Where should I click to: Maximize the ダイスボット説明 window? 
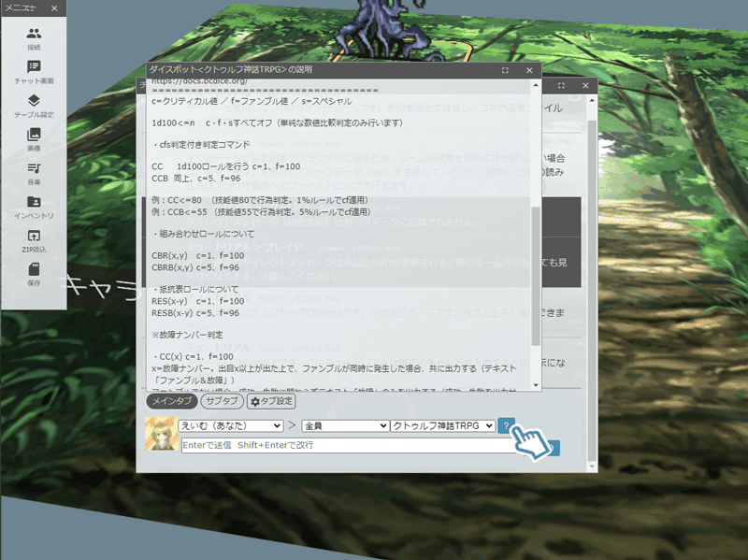click(505, 70)
